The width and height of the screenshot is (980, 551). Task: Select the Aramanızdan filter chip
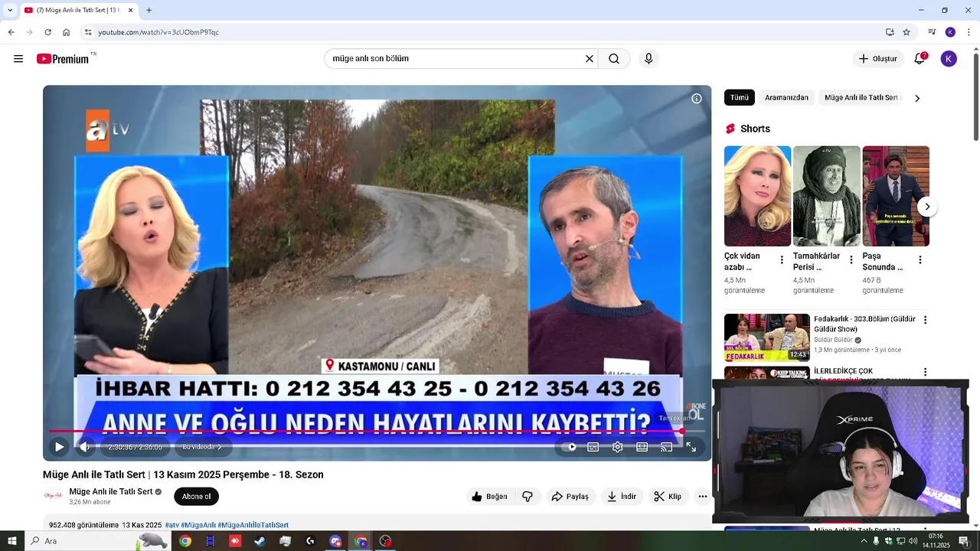pyautogui.click(x=786, y=97)
